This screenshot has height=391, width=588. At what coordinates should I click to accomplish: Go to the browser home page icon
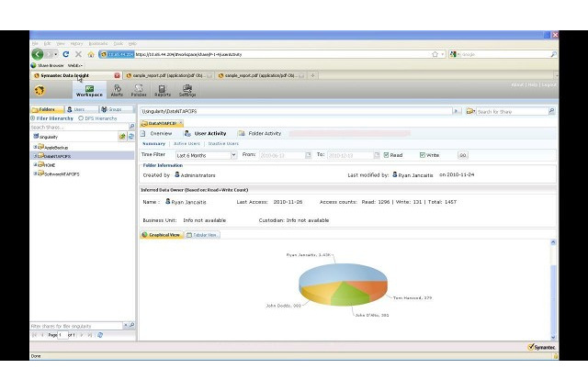point(91,54)
